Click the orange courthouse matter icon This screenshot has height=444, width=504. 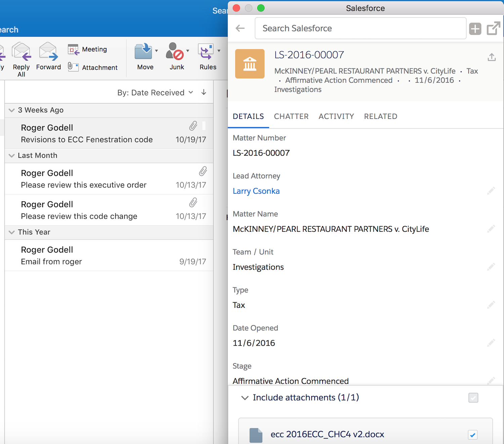[x=250, y=64]
